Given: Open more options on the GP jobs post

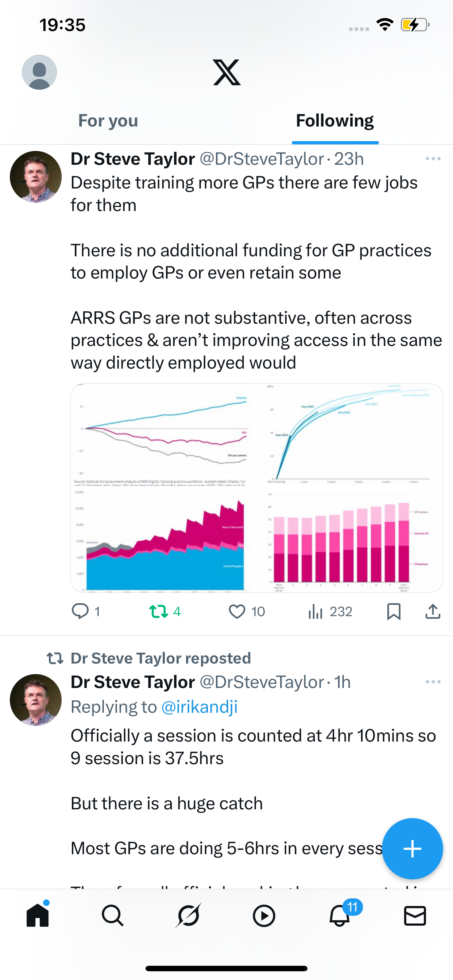Looking at the screenshot, I should click(x=433, y=159).
